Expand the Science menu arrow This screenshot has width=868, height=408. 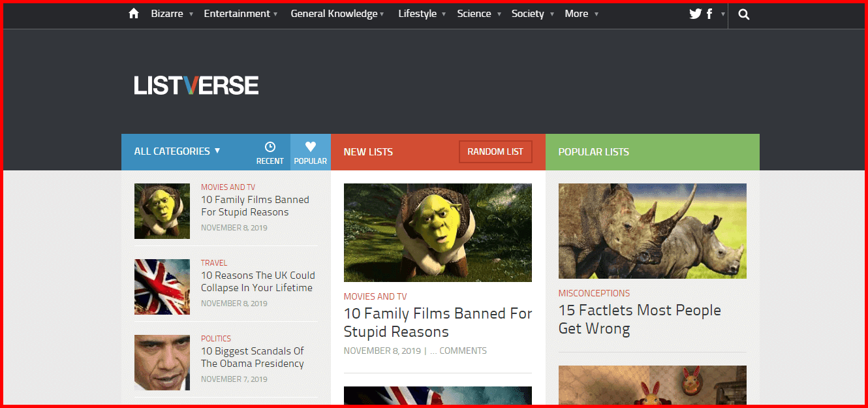pos(499,14)
